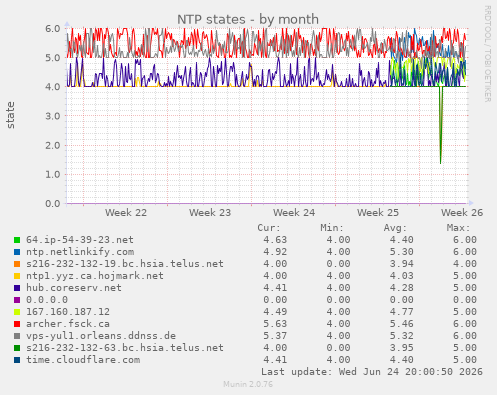Click the Week 26 axis label
The image size is (497, 395).
coord(462,213)
